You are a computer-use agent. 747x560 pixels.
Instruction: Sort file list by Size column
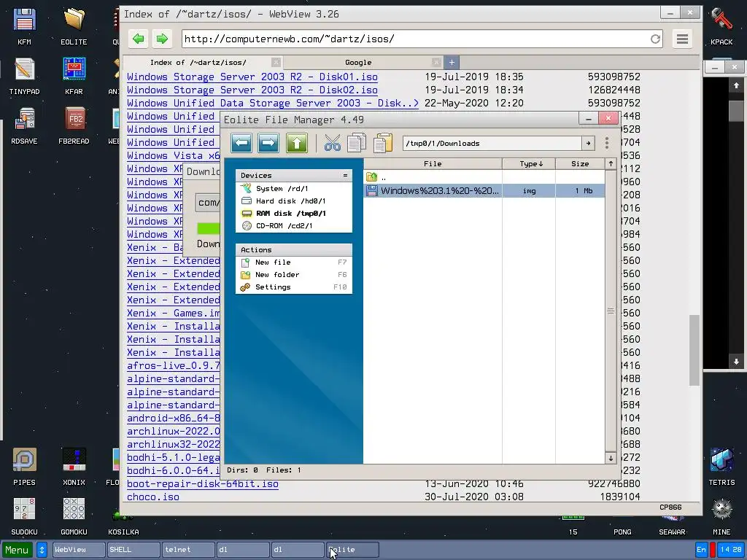pyautogui.click(x=580, y=164)
